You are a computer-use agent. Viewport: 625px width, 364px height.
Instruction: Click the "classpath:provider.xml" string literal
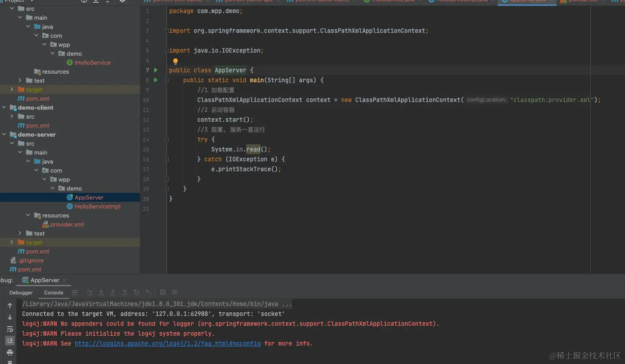pyautogui.click(x=552, y=100)
